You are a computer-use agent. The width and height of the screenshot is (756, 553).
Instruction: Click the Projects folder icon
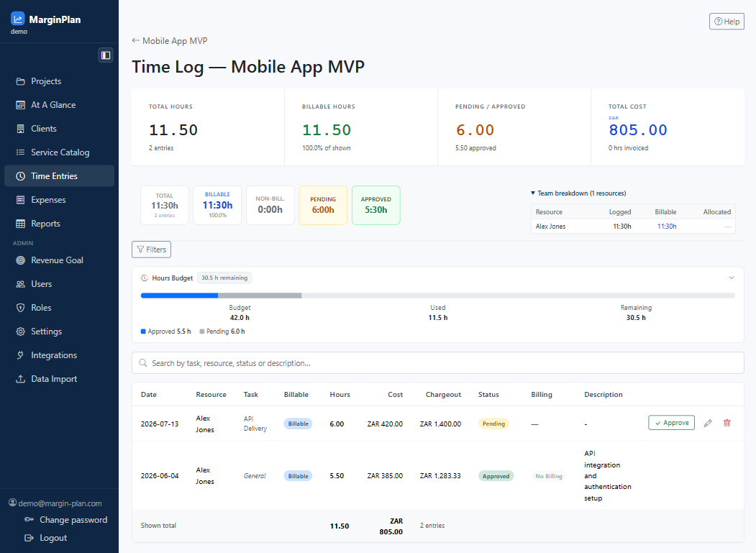pos(20,81)
